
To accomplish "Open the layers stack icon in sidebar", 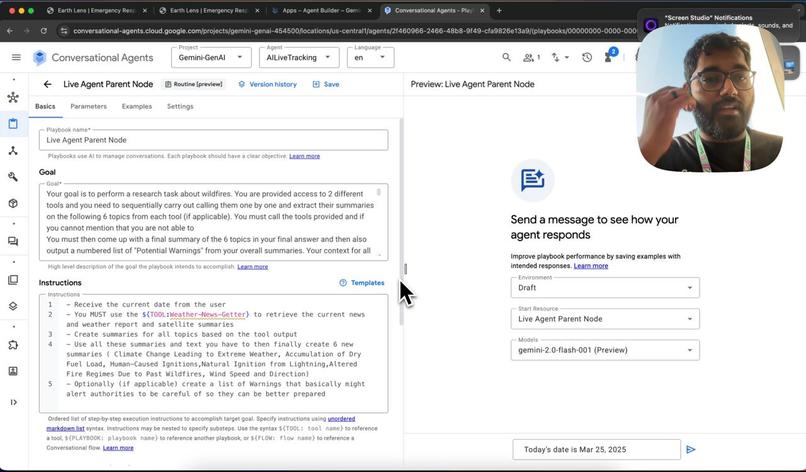I will tap(13, 306).
